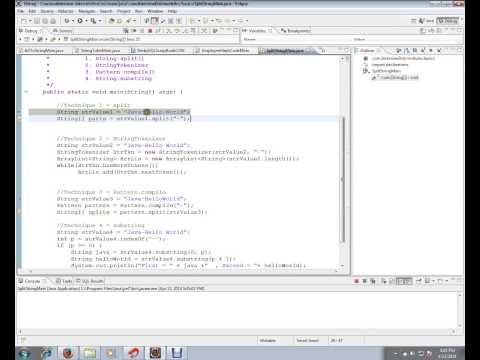Click the External Tools icon

93,21
